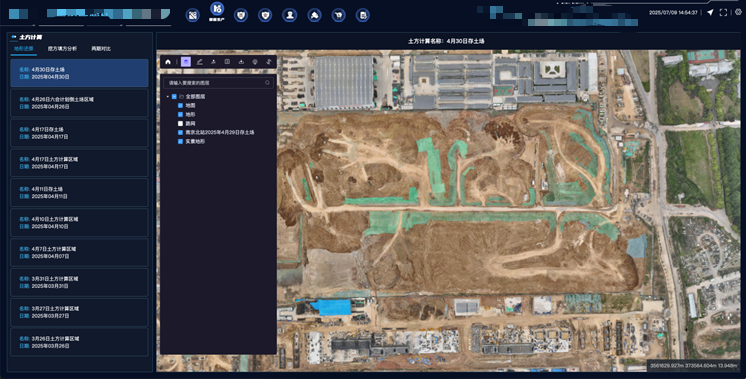Open the shopping cart materials module

point(338,15)
